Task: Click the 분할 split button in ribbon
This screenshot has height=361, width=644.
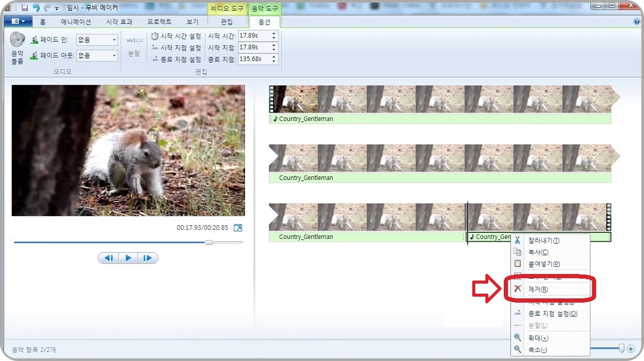Action: pyautogui.click(x=134, y=47)
